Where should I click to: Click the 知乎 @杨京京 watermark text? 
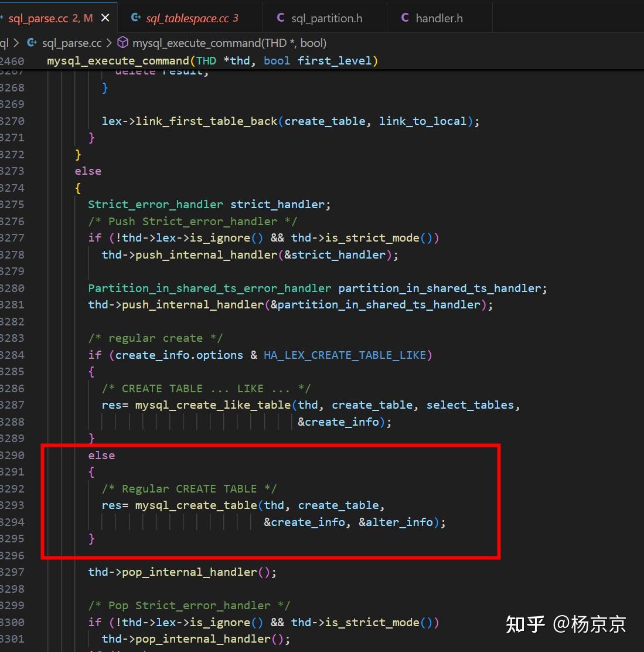coord(566,624)
